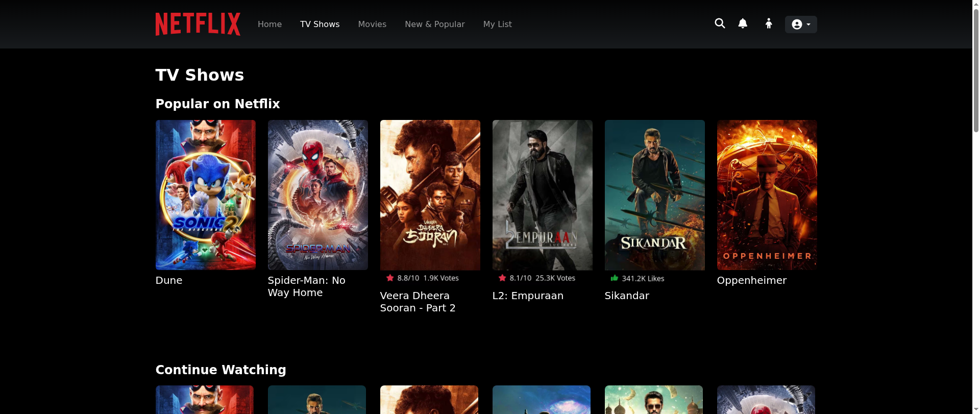Click Veera Dheera Sooran - Part 2 title
Screen dimensions: 980x414
point(418,302)
